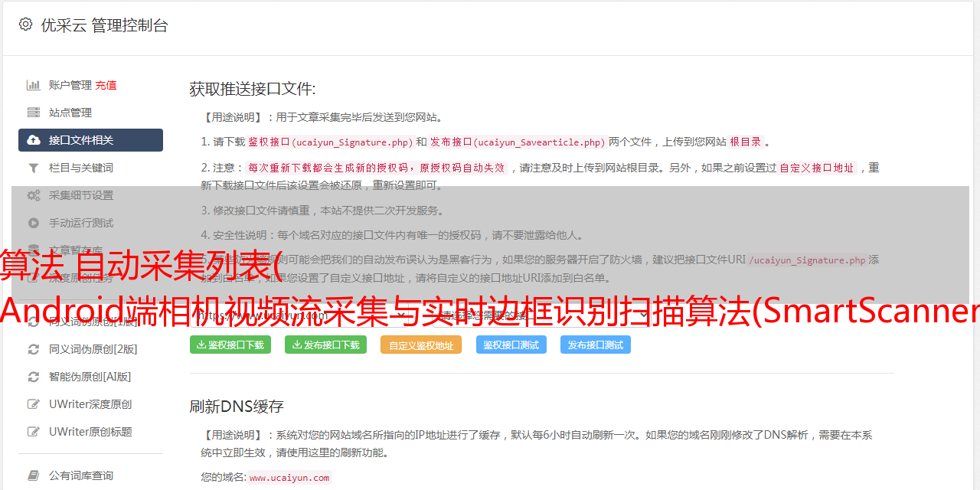Click the highlighted 自定义接口地址 text

pos(817,168)
